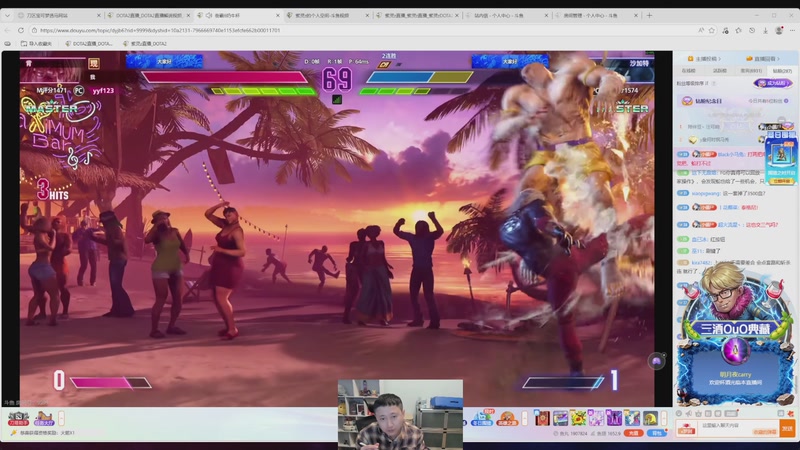Switch to the 活跃榜 tab

(x=720, y=71)
